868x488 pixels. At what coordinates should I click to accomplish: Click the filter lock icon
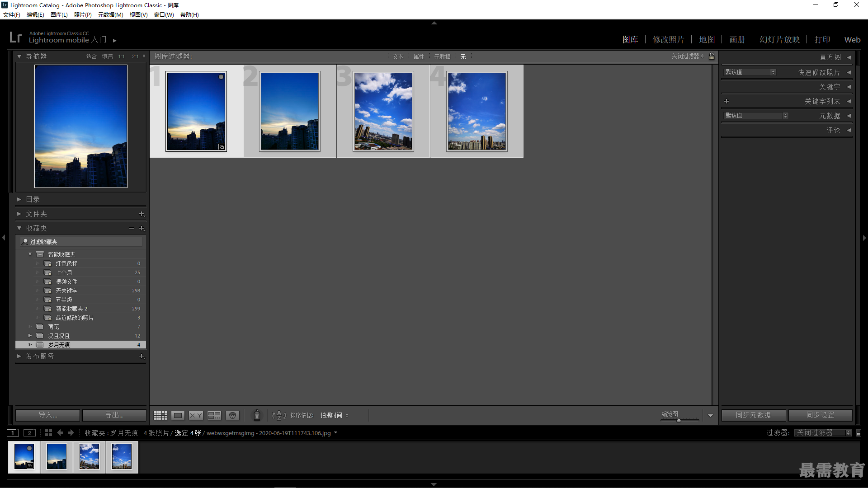[712, 56]
